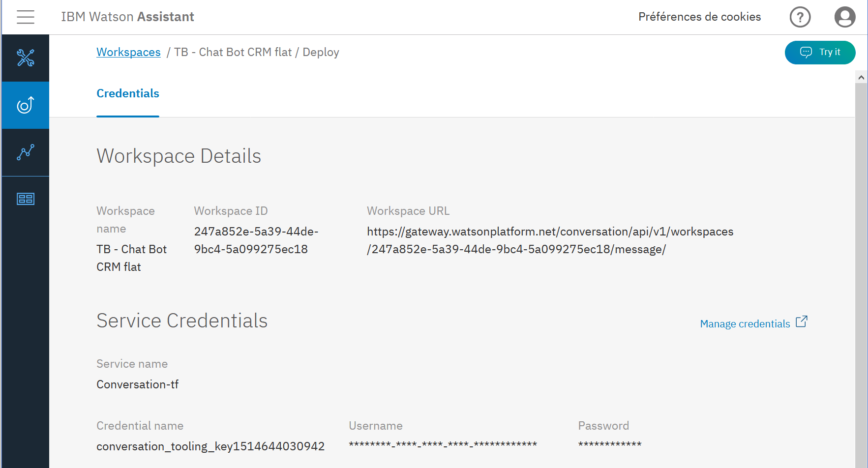
Task: Click the external link icon beside Manage credentials
Action: tap(802, 322)
